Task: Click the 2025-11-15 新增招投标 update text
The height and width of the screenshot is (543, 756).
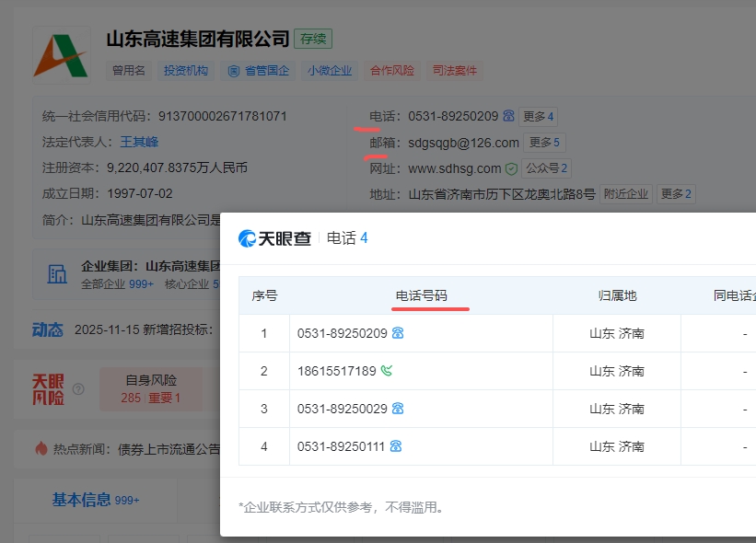Action: pos(144,329)
